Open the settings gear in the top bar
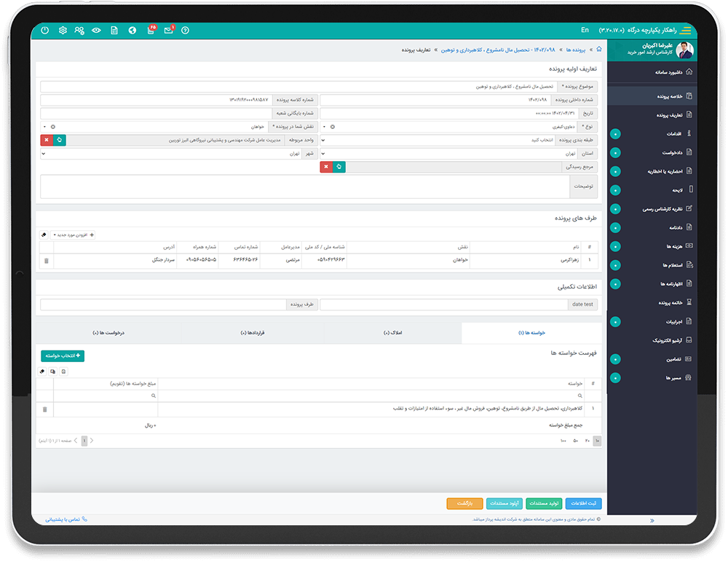 [x=63, y=31]
